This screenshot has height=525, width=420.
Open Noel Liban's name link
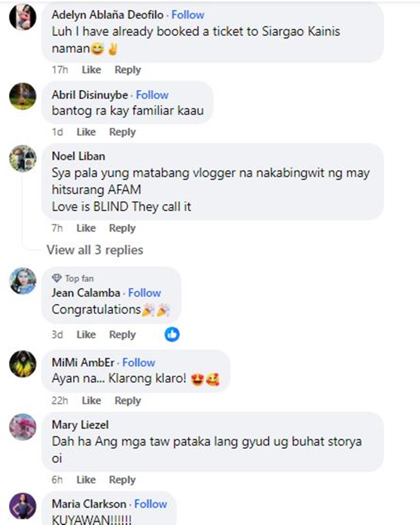[78, 156]
